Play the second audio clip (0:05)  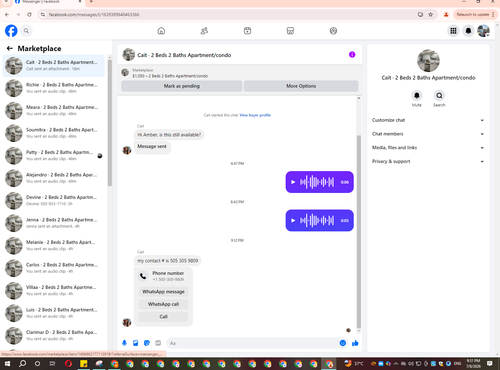pos(293,220)
